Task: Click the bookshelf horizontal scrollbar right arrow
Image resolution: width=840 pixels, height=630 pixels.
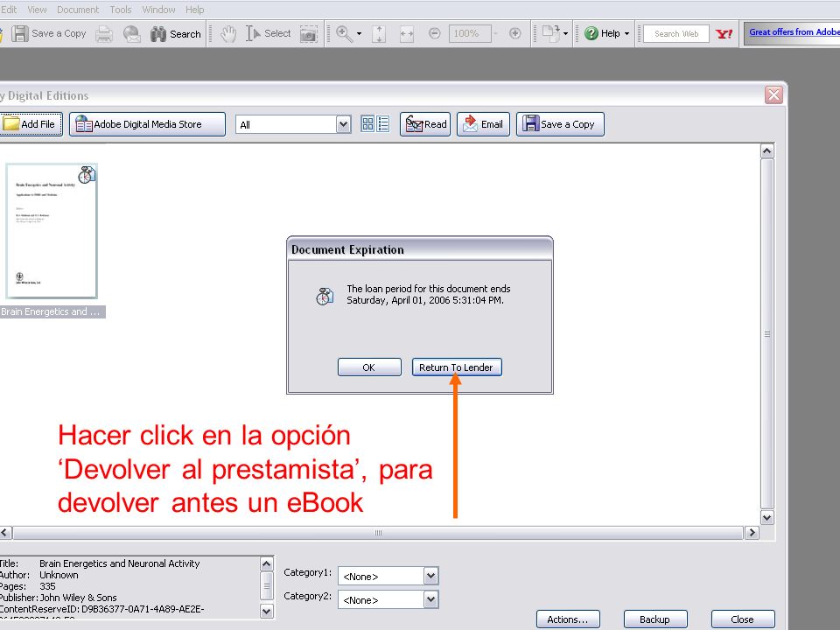Action: [x=752, y=533]
